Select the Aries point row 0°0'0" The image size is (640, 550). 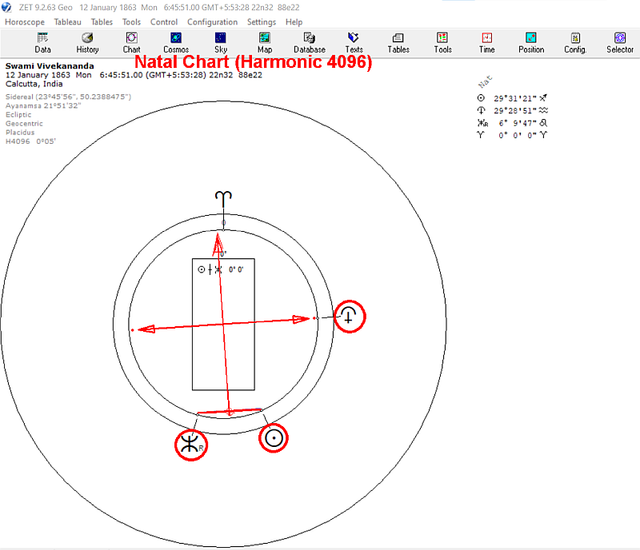(x=512, y=135)
